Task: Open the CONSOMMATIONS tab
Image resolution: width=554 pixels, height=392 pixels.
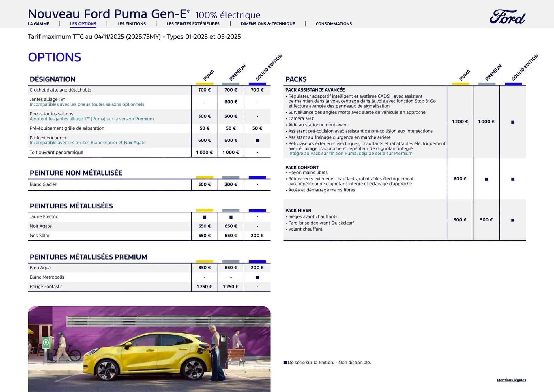Action: point(334,24)
